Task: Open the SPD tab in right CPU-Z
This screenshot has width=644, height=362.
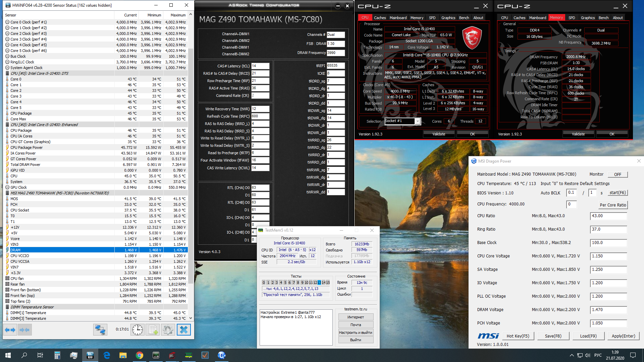Action: [572, 18]
